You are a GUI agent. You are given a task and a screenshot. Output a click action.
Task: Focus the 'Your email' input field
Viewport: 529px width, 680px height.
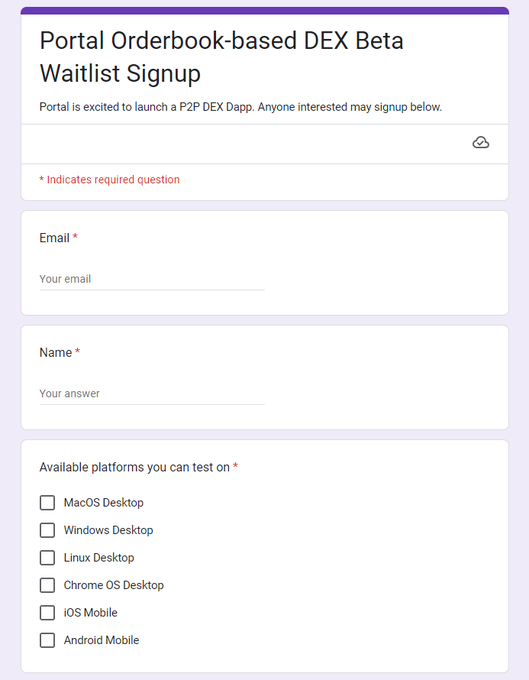coord(152,279)
